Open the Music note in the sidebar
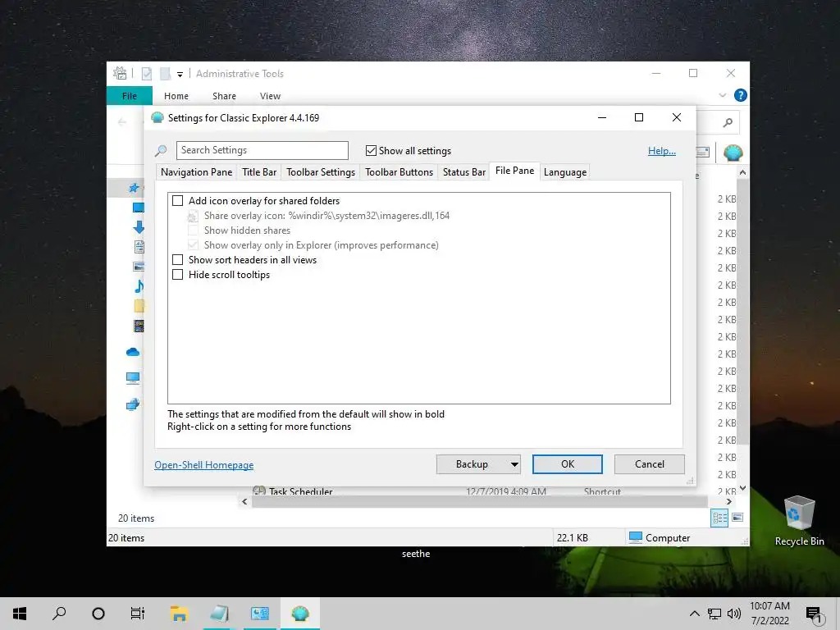The height and width of the screenshot is (630, 840). tap(139, 286)
